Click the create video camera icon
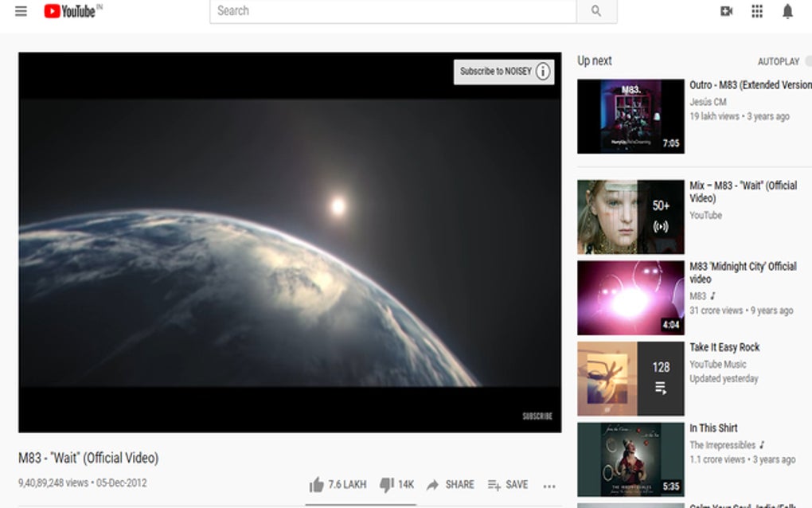Screen dimensions: 812x508 tap(725, 11)
